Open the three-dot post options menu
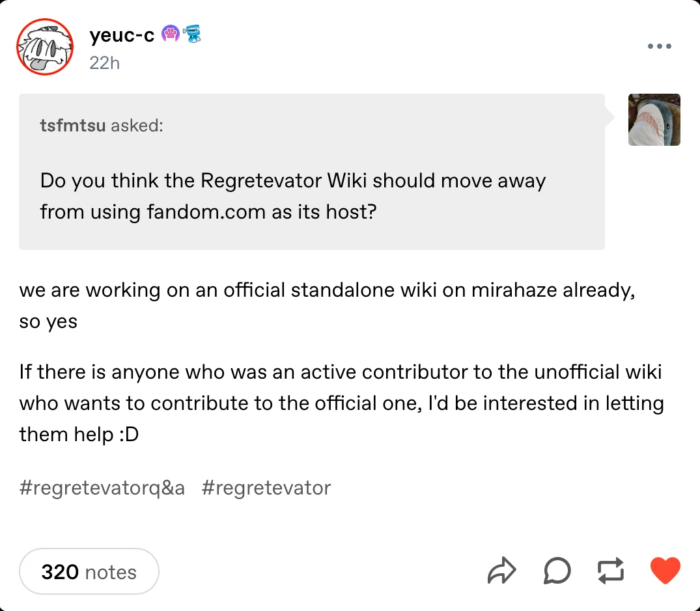The height and width of the screenshot is (611, 700). click(x=659, y=46)
